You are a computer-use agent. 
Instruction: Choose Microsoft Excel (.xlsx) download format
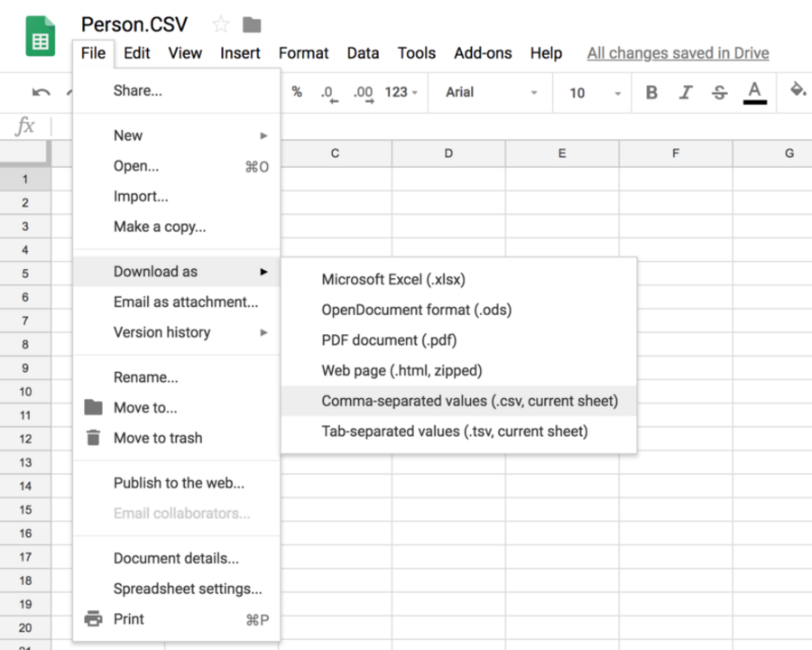393,280
